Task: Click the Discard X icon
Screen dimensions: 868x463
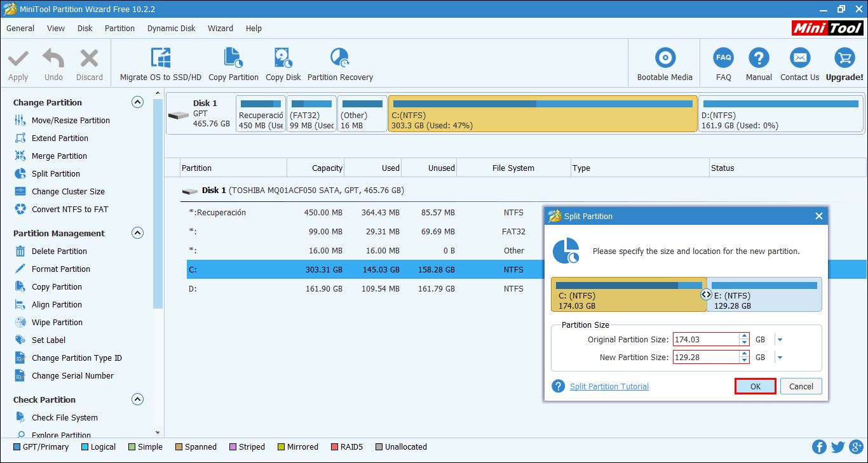Action: point(90,59)
